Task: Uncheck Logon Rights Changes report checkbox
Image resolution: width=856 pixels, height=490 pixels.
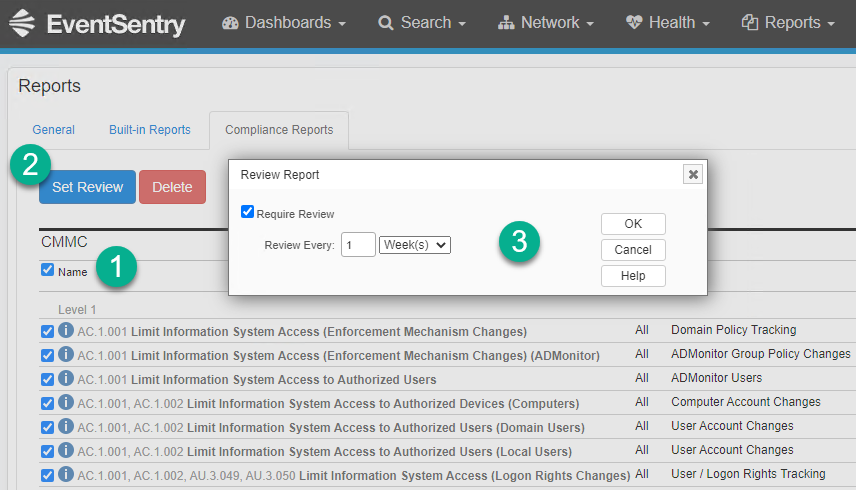Action: click(x=47, y=475)
